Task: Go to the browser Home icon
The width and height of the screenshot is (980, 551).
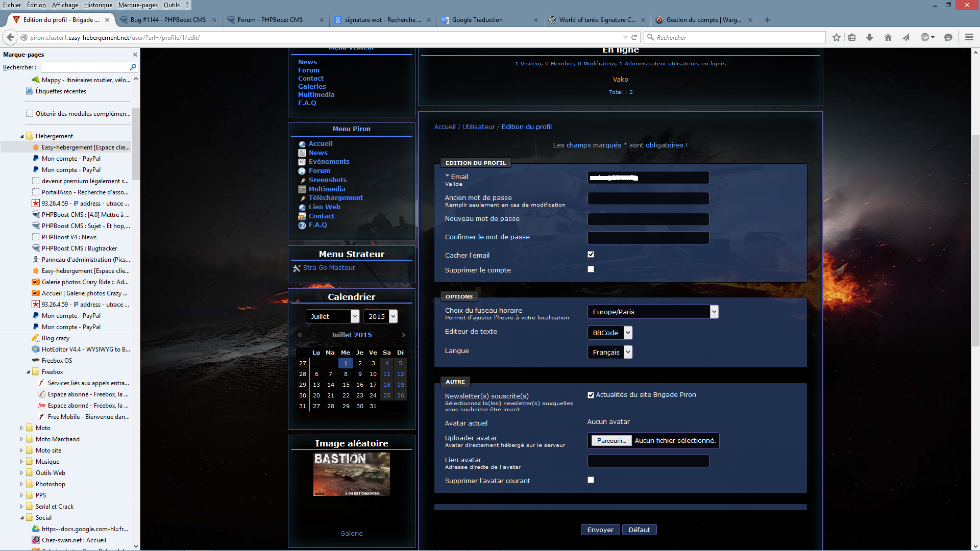Action: (x=888, y=37)
